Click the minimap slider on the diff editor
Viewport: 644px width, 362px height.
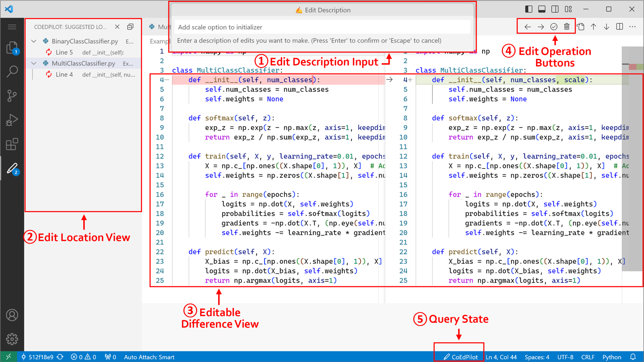click(632, 159)
